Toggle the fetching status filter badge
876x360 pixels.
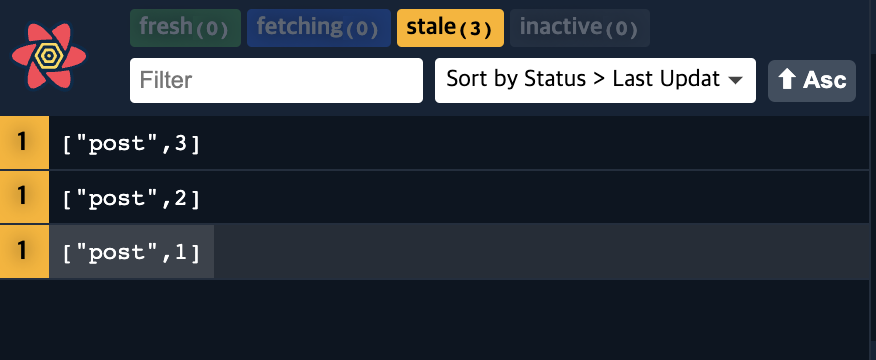(x=318, y=28)
